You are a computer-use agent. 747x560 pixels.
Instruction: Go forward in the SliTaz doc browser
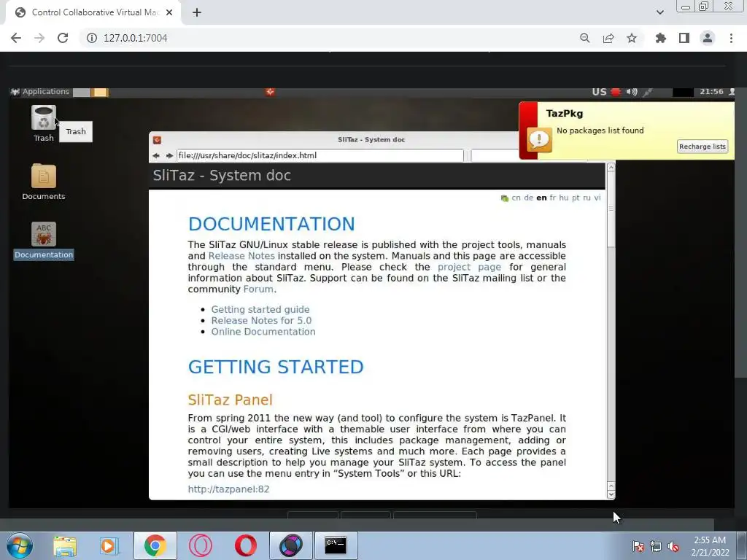169,156
